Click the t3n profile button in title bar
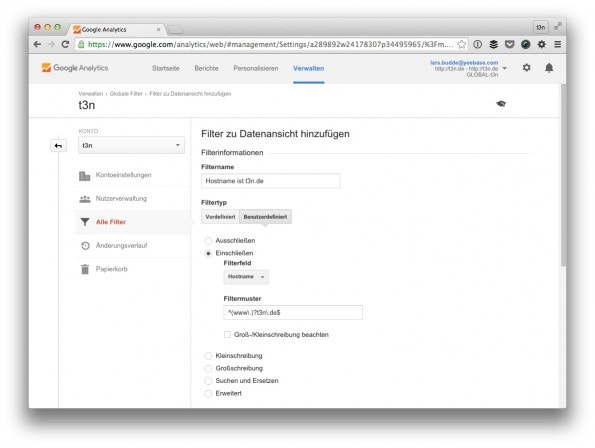This screenshot has height=448, width=595. (540, 27)
